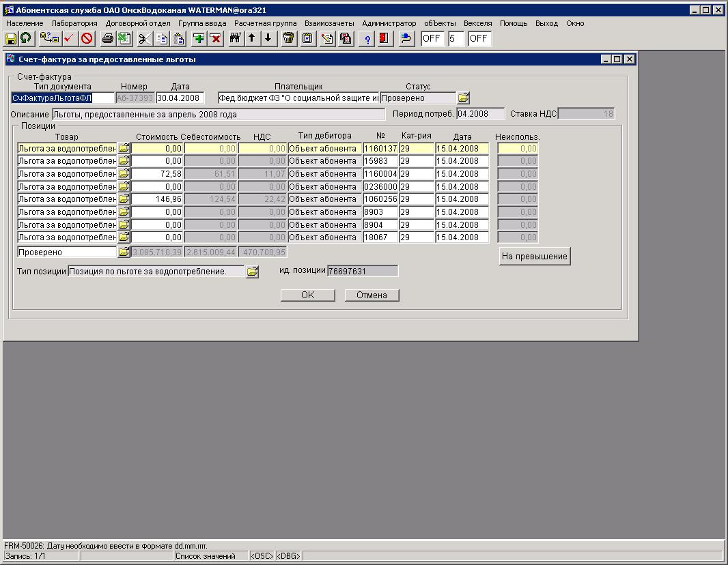The width and height of the screenshot is (728, 565).
Task: Click the printer icon in toolbar
Action: (x=107, y=39)
